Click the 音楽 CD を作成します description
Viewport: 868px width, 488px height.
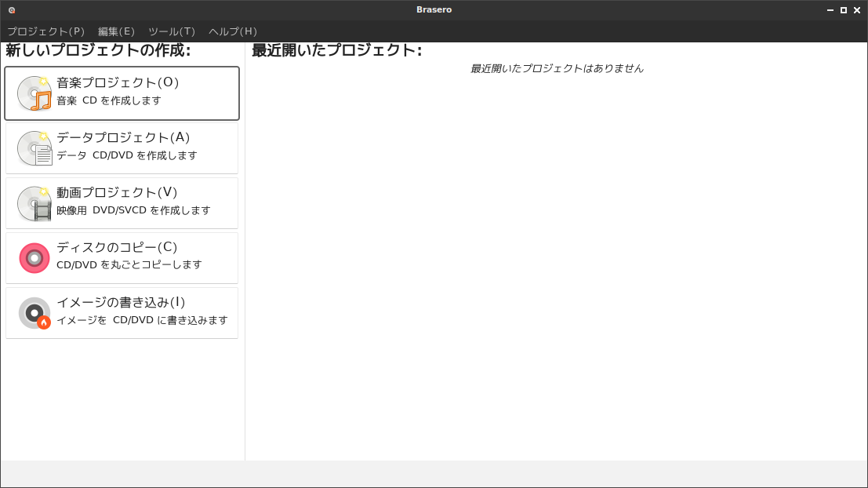pos(108,100)
